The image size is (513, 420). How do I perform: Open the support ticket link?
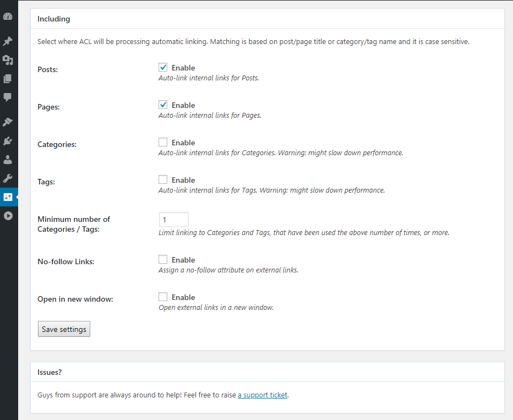click(x=263, y=395)
